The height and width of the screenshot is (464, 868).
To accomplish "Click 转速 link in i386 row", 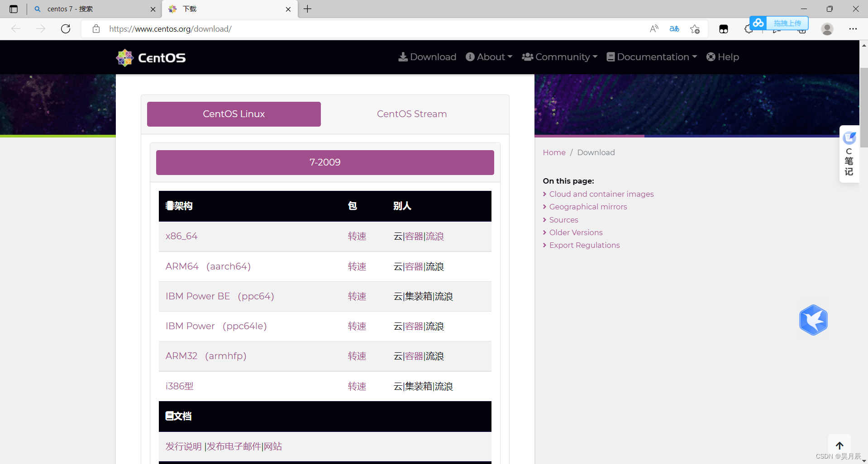I will [x=357, y=387].
